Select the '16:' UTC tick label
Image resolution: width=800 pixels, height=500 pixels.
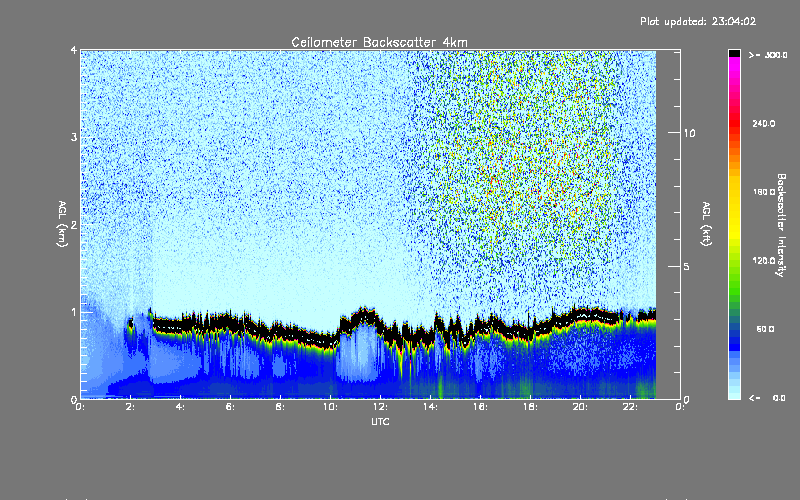[x=480, y=407]
